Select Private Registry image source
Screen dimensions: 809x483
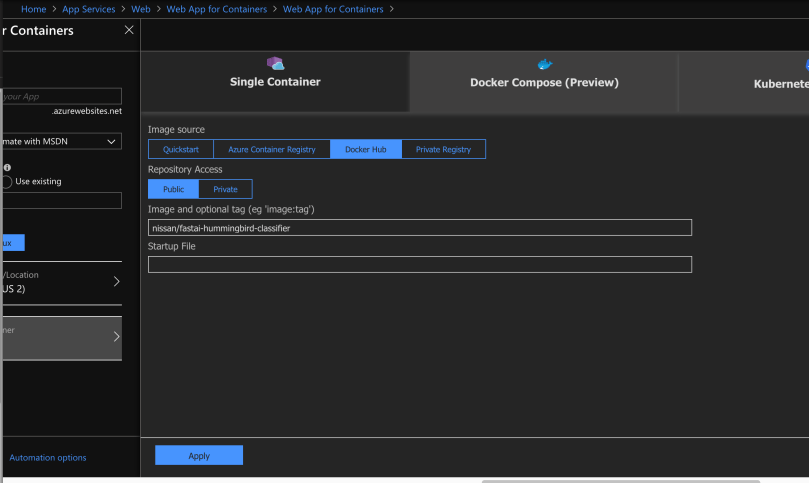(x=443, y=149)
